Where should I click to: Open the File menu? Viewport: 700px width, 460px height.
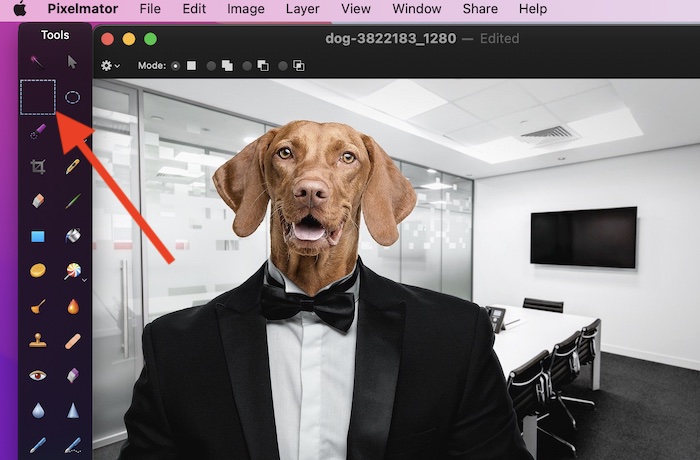coord(150,8)
